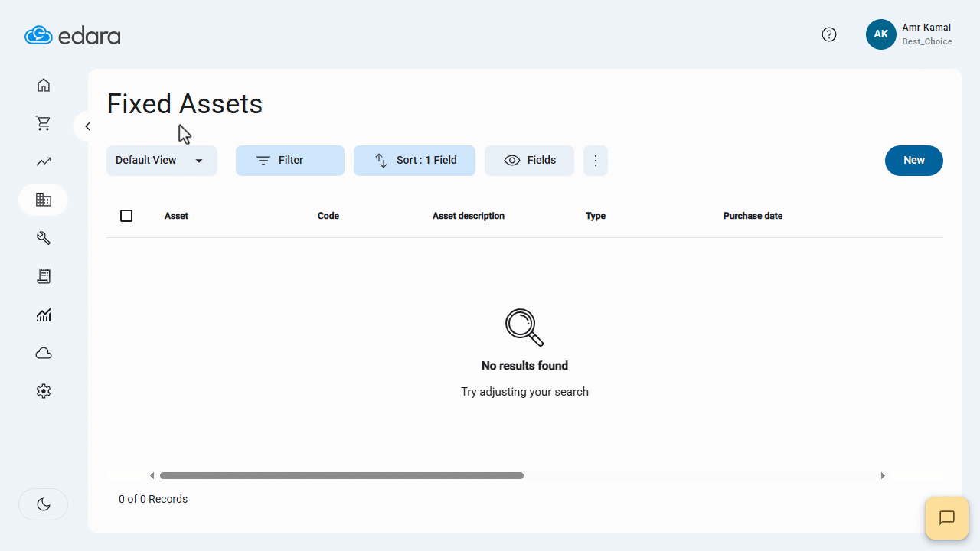Open the help question mark icon
Screen dimensions: 980x551
(829, 34)
